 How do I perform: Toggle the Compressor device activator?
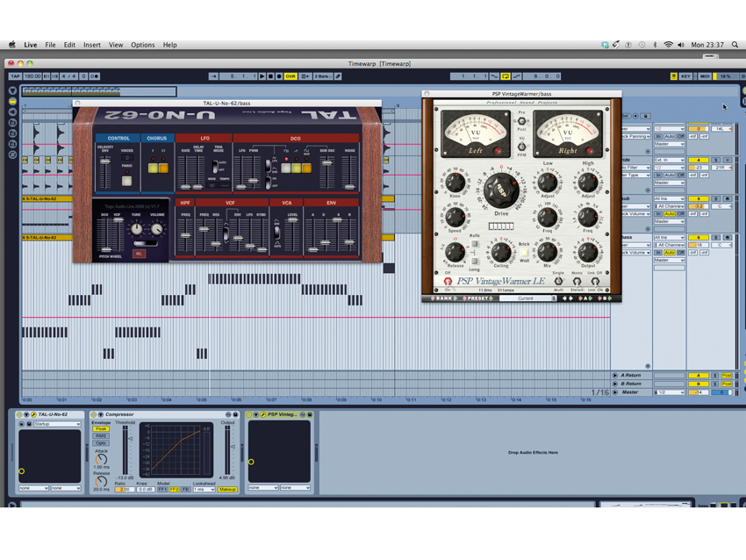coord(93,414)
